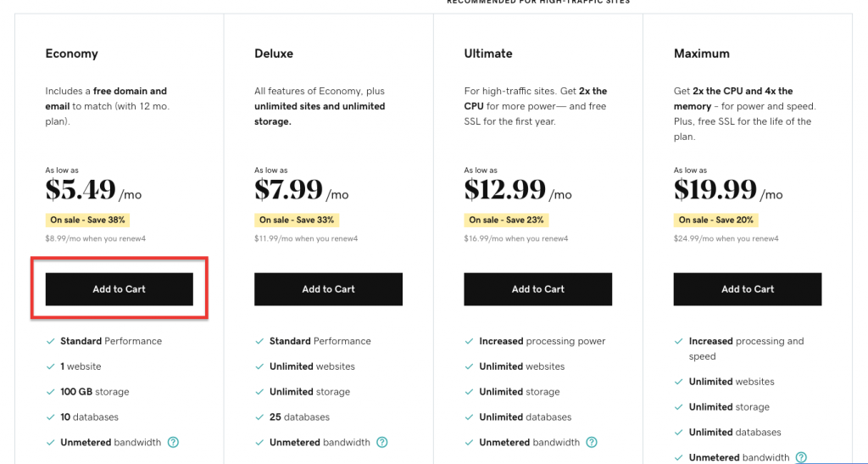Add the Ultimate hosting plan to cart

pyautogui.click(x=537, y=289)
